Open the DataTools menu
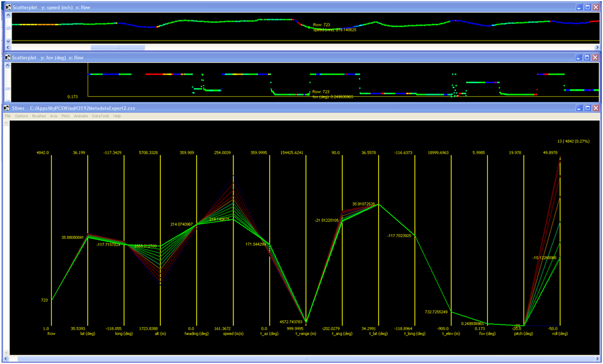Screen dimensions: 603x364 100,116
